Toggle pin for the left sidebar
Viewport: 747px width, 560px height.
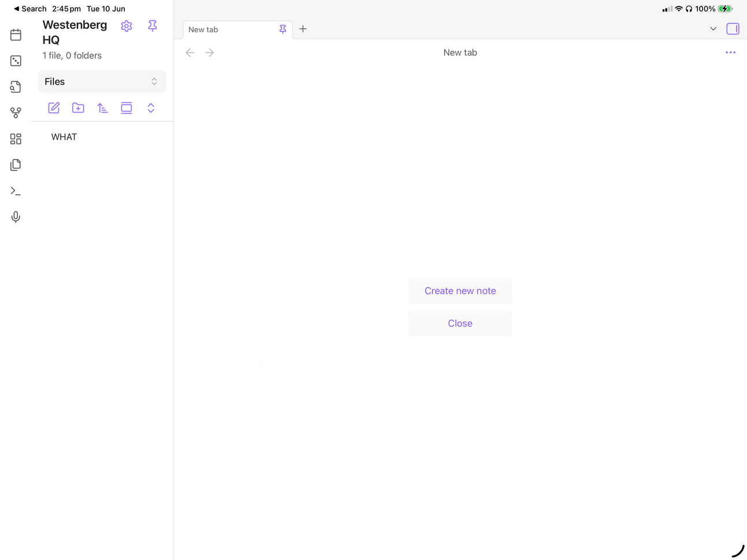[x=153, y=26]
